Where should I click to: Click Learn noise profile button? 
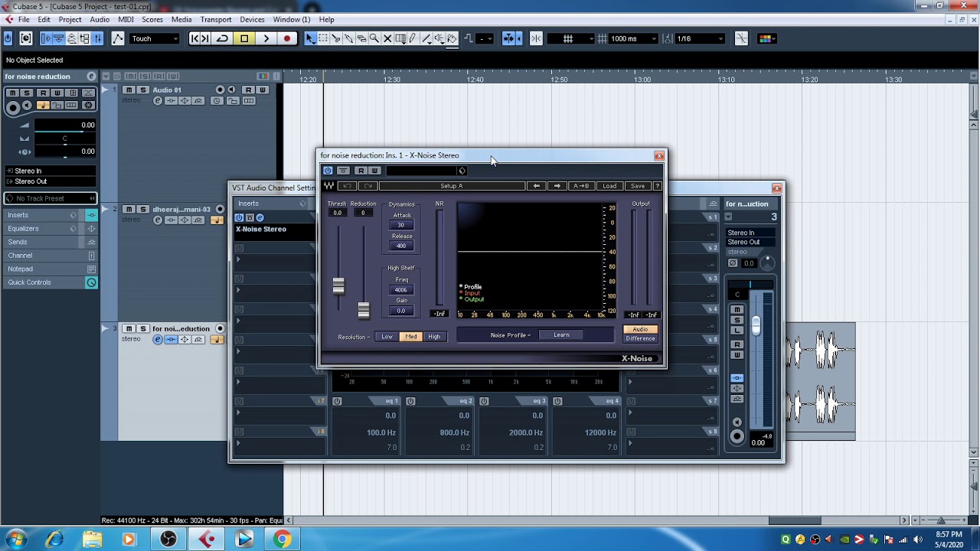point(561,334)
